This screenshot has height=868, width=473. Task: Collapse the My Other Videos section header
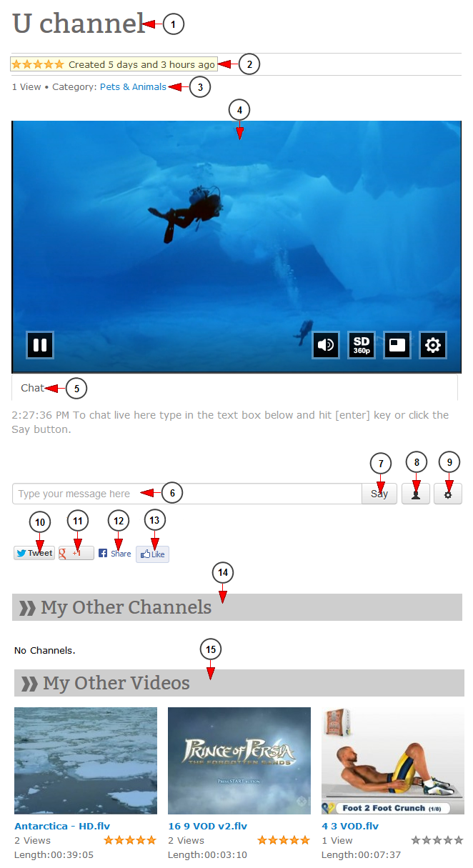(x=239, y=683)
